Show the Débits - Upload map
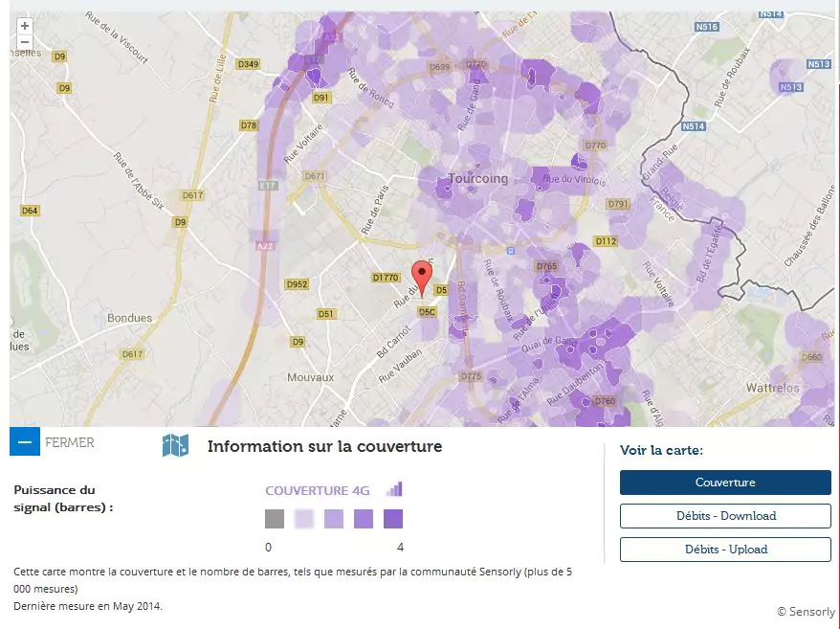The image size is (840, 629). (x=724, y=550)
